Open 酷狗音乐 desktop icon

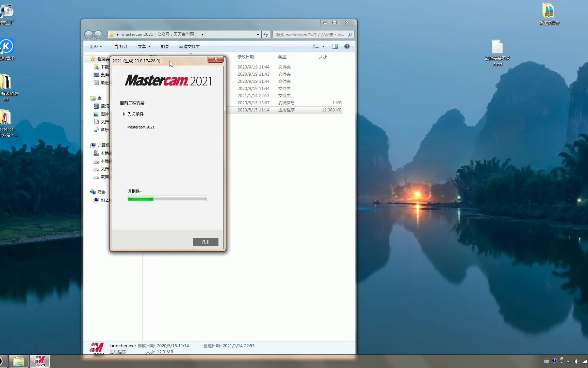[x=7, y=49]
